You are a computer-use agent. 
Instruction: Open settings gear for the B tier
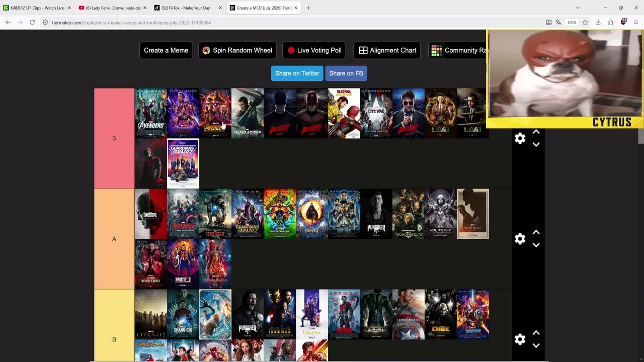coord(520,339)
